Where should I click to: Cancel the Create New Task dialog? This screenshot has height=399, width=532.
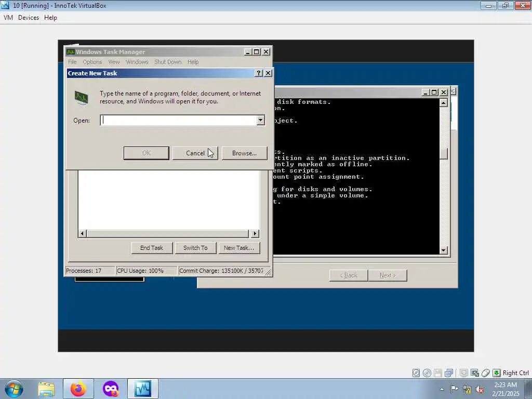195,153
